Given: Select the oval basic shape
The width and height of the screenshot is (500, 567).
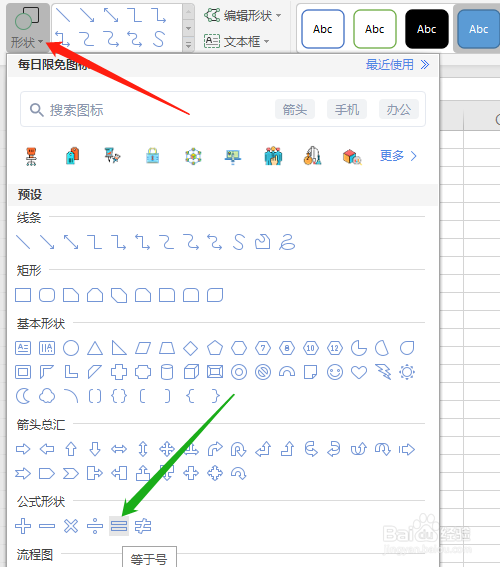Looking at the screenshot, I should tap(71, 348).
